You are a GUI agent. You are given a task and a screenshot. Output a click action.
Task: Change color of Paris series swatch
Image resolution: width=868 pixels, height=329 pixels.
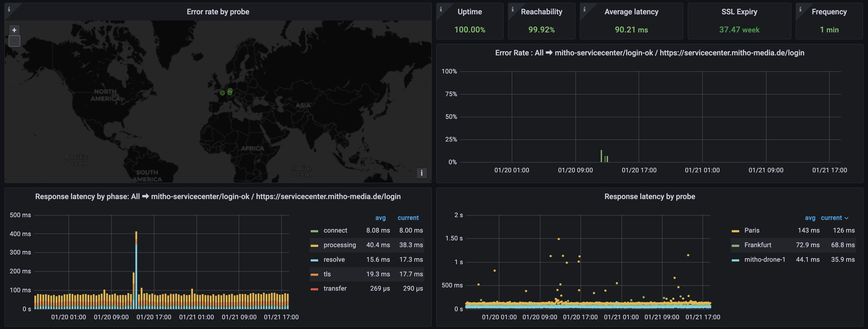point(735,231)
